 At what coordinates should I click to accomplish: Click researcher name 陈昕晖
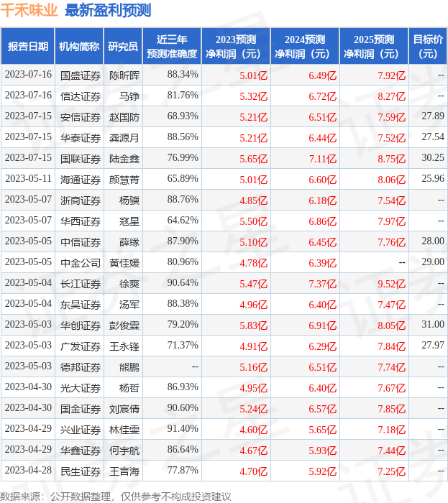(x=124, y=75)
